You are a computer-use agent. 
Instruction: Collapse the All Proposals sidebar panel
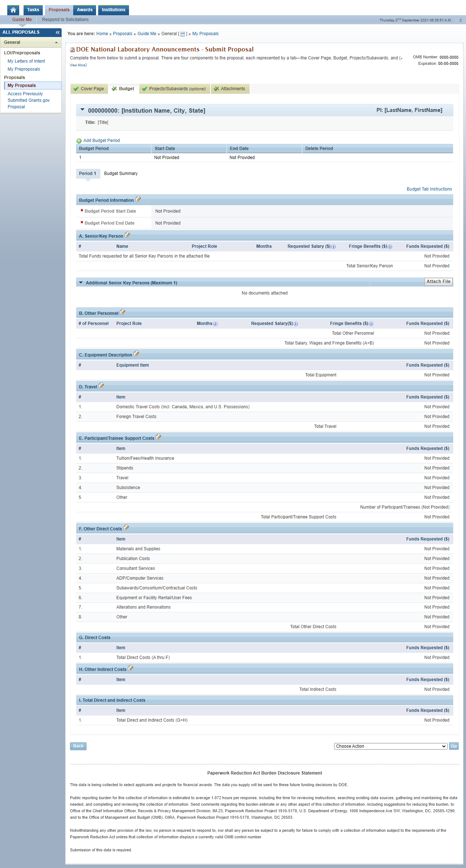coord(57,32)
